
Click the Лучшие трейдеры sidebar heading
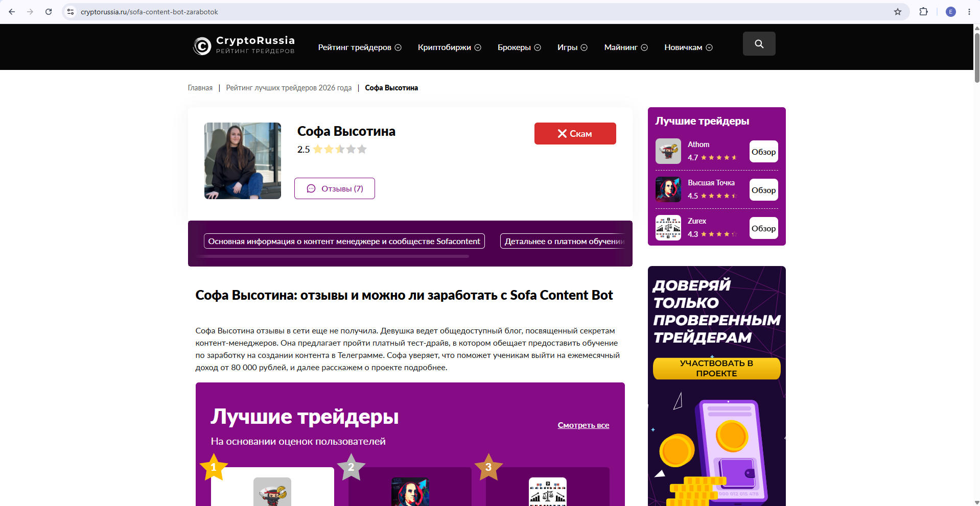tap(702, 121)
